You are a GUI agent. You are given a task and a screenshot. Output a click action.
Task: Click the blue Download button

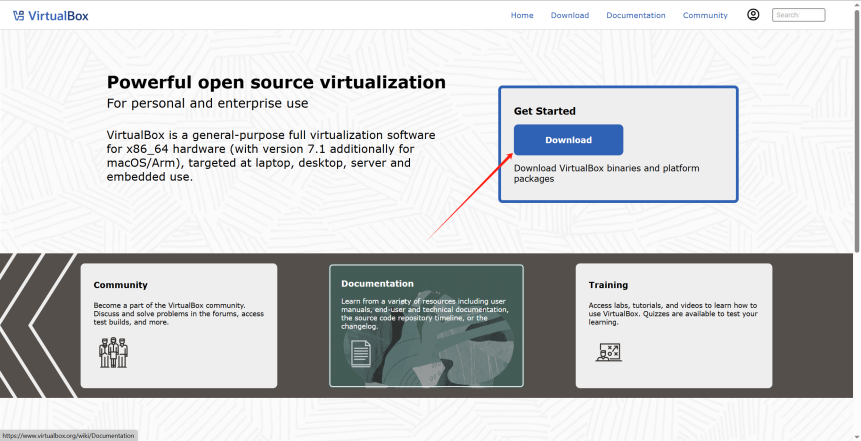tap(568, 140)
